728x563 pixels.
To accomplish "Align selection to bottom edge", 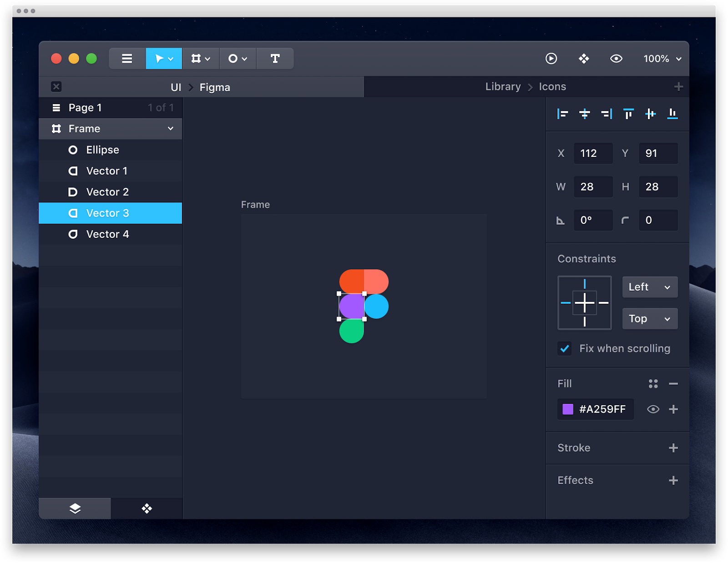I will click(x=672, y=114).
